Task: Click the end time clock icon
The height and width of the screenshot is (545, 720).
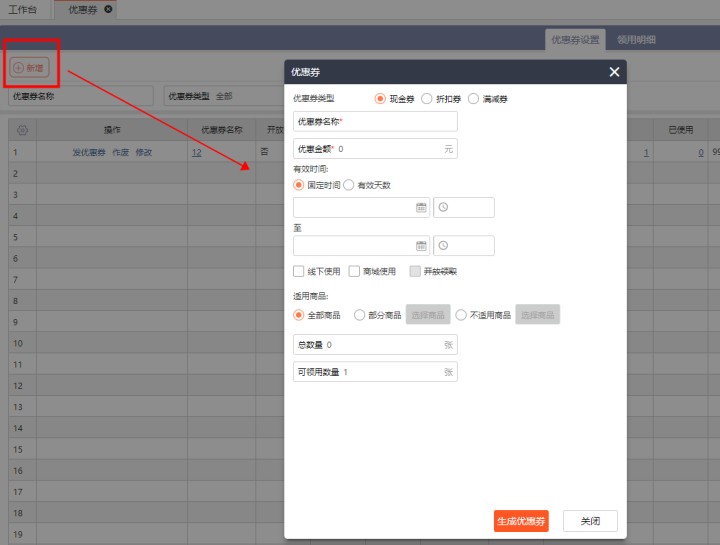Action: coord(443,245)
